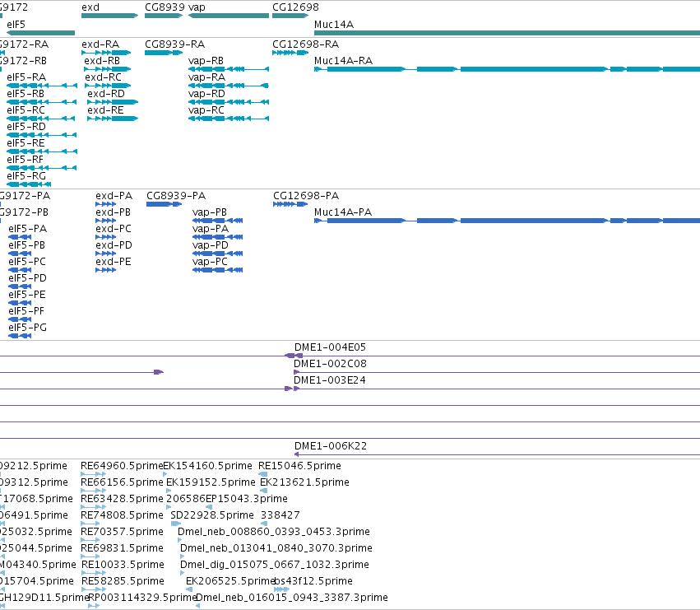Image resolution: width=700 pixels, height=610 pixels.
Task: Select transcript CG8939-RA
Action: [x=164, y=53]
